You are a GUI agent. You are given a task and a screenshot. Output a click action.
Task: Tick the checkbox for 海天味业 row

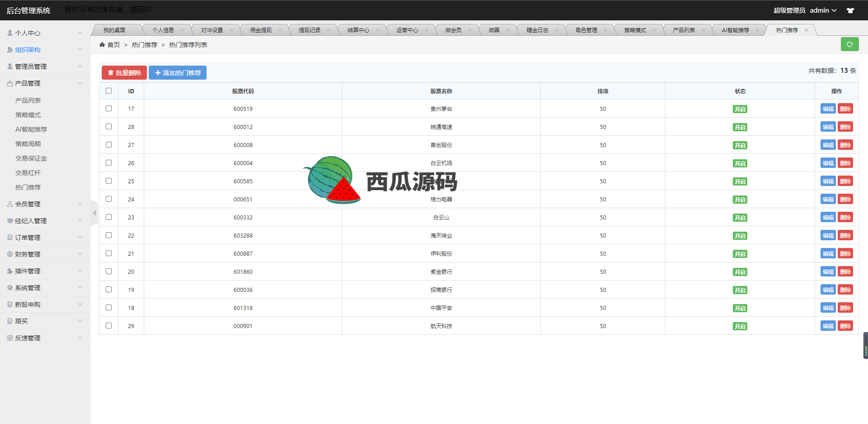[108, 235]
